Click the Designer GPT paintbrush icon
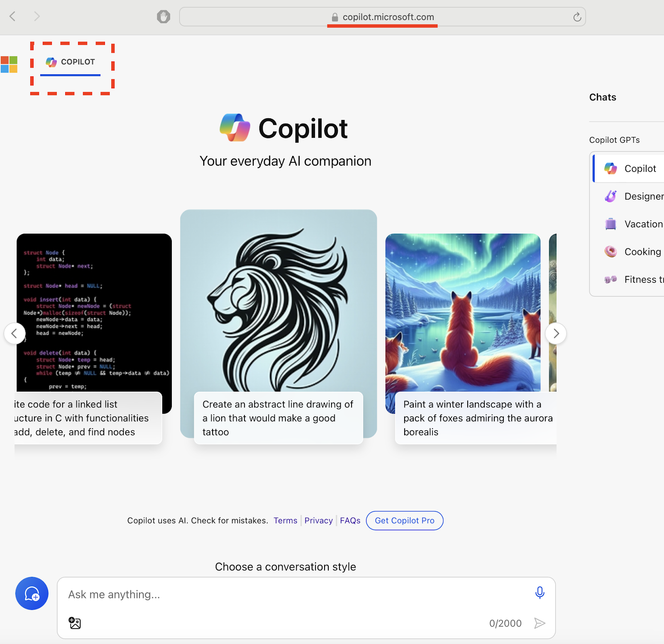Image resolution: width=664 pixels, height=644 pixels. click(610, 196)
